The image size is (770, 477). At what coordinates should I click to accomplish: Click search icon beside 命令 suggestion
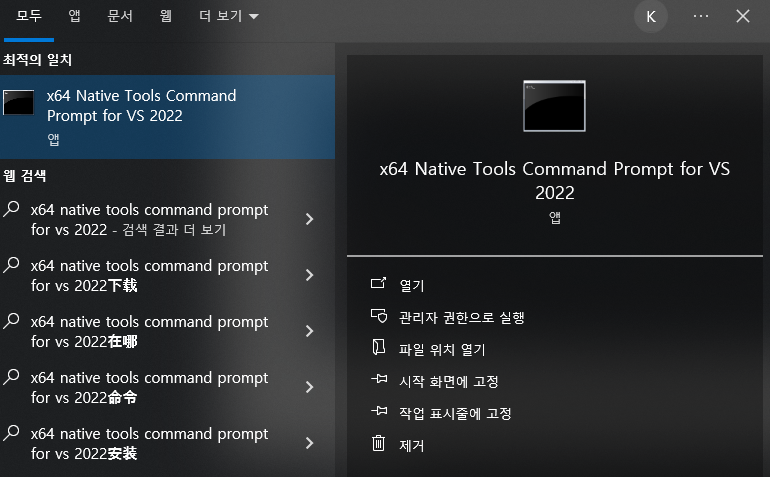click(x=11, y=377)
